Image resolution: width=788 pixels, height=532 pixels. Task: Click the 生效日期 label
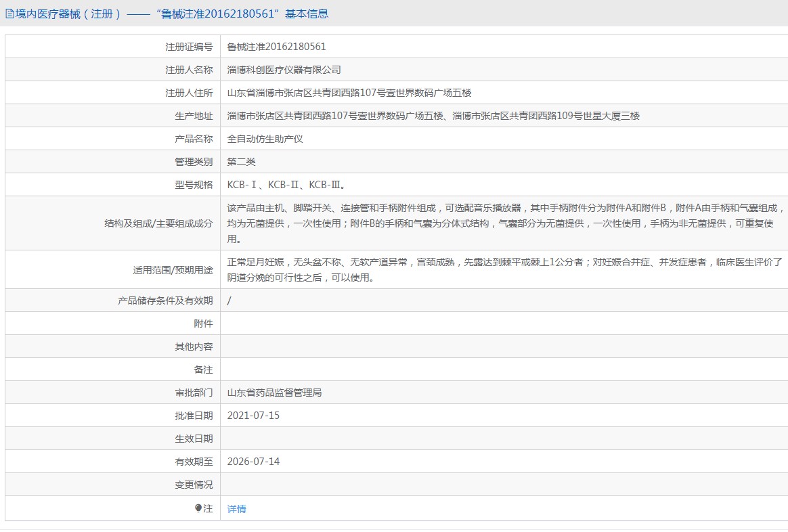[194, 439]
